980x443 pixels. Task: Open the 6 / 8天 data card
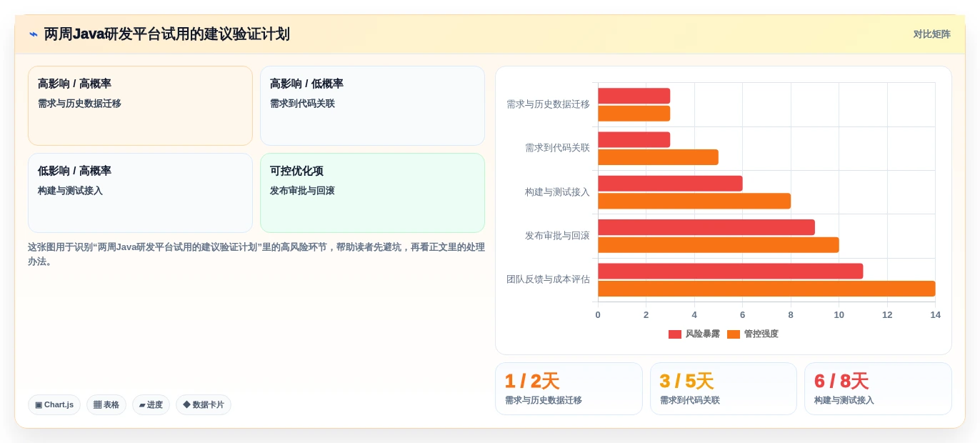(878, 389)
